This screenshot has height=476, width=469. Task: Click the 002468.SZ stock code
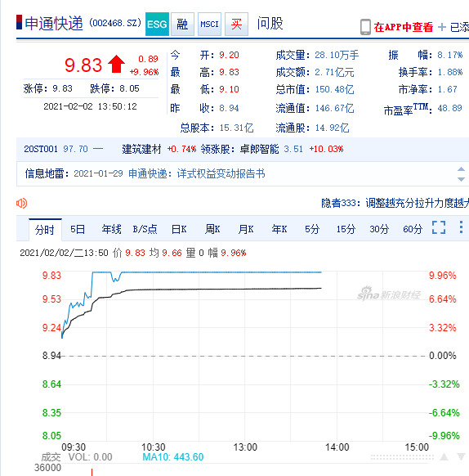(115, 23)
